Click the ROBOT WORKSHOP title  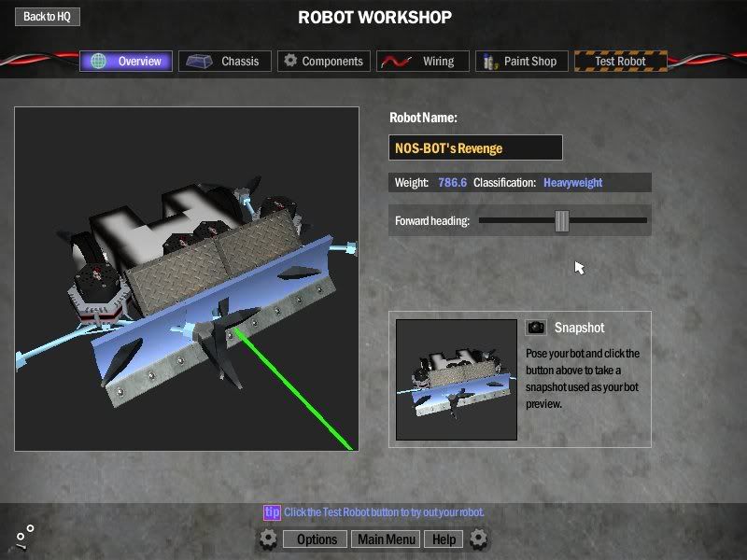tap(375, 18)
